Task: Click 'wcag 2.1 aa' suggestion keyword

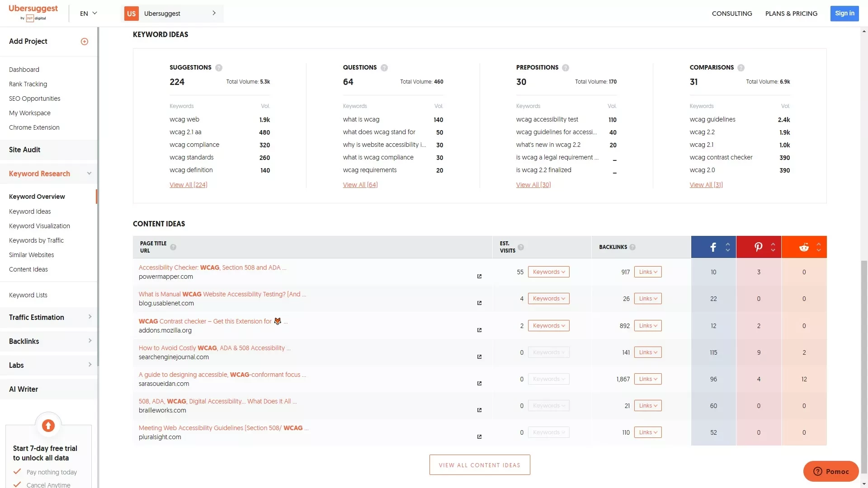Action: [x=185, y=132]
